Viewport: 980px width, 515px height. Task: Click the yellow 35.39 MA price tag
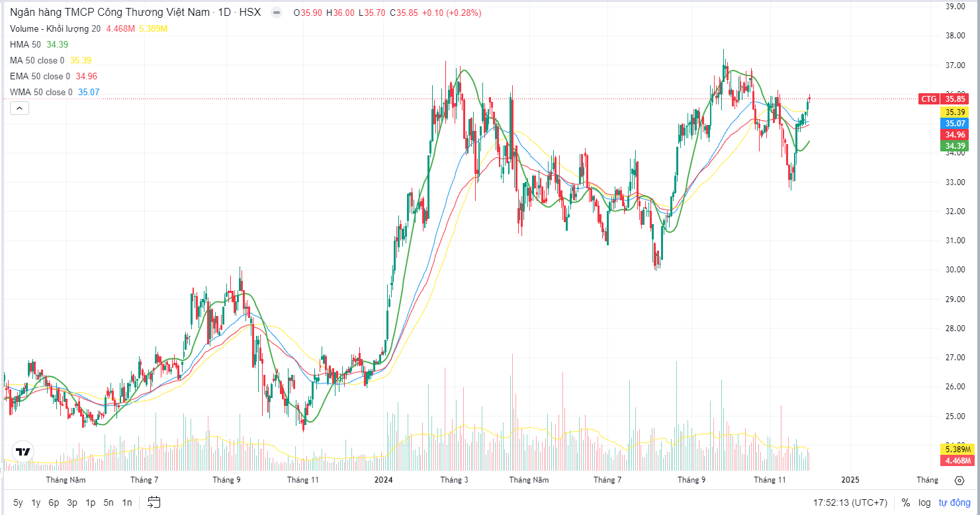955,112
